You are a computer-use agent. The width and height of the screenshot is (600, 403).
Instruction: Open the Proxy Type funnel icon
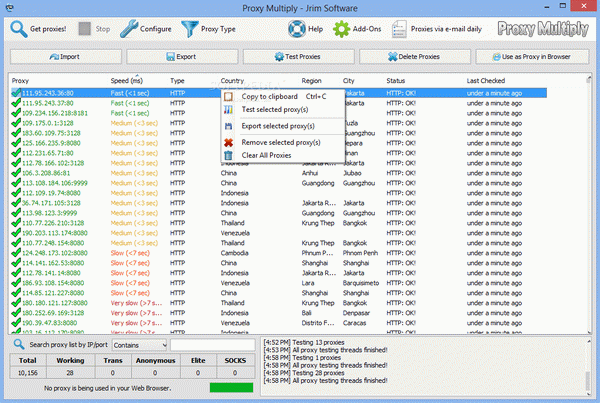189,29
